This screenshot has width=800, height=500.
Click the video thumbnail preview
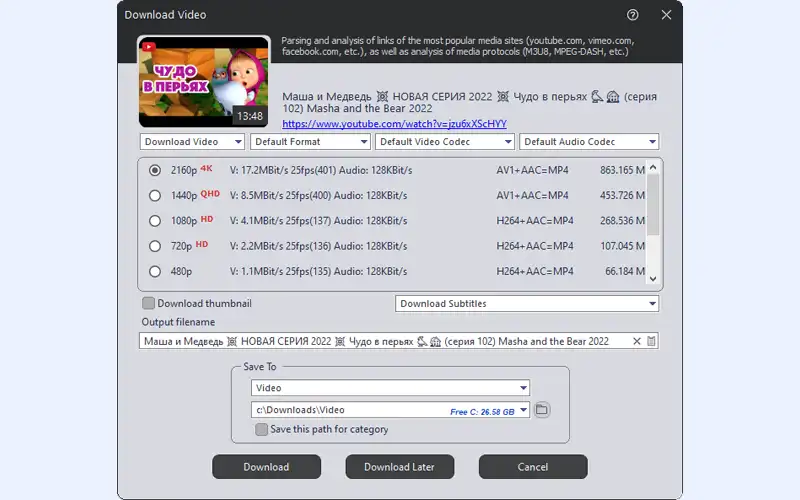pos(204,81)
